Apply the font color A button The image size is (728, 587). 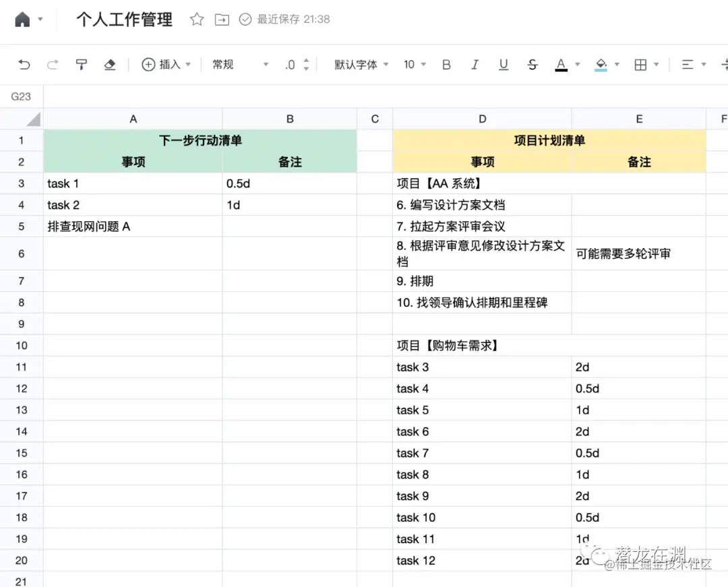coord(561,65)
